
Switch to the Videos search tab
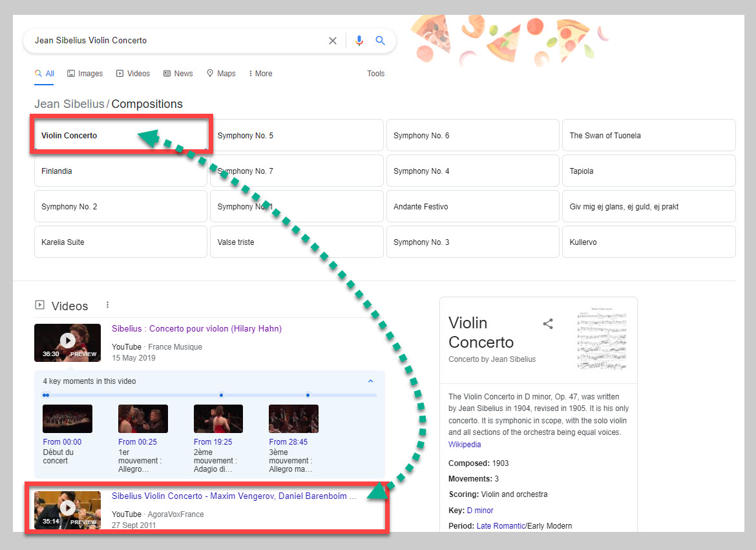pos(133,74)
